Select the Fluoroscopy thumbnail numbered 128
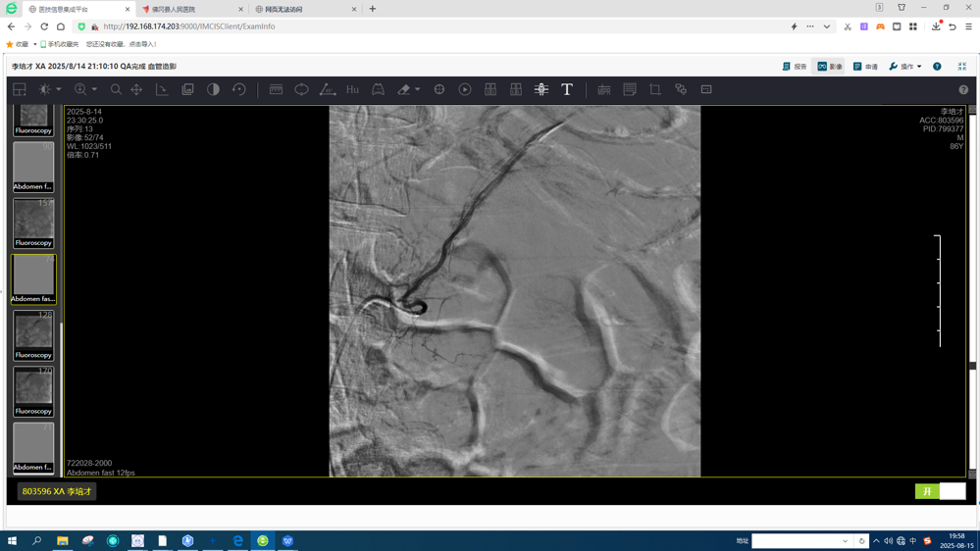 (x=33, y=336)
